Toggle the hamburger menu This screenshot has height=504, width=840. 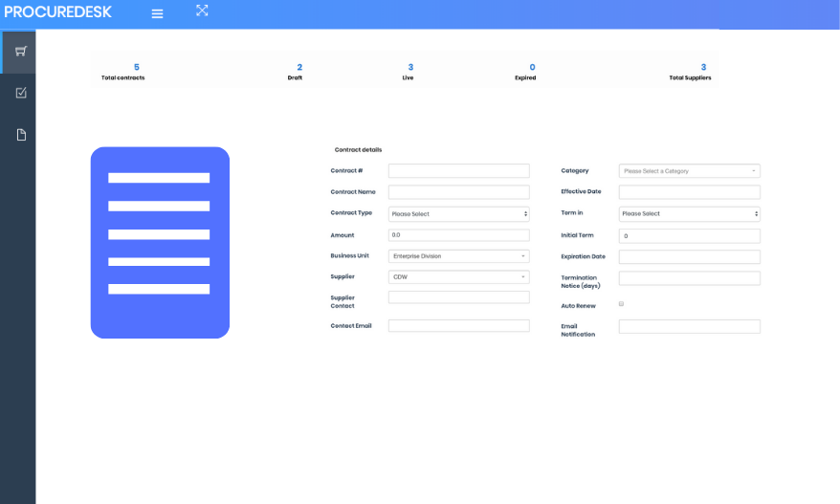(157, 14)
